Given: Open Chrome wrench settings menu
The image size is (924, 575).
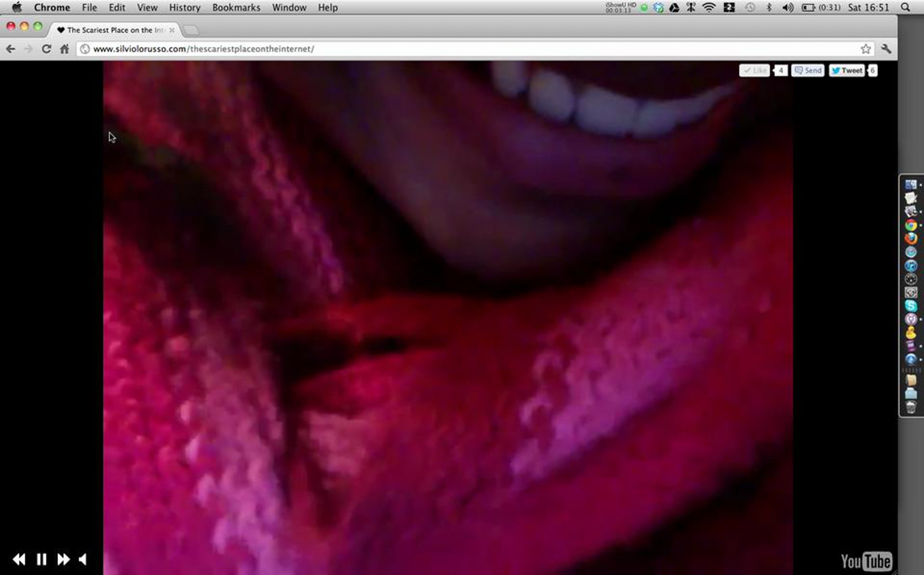Looking at the screenshot, I should 886,49.
